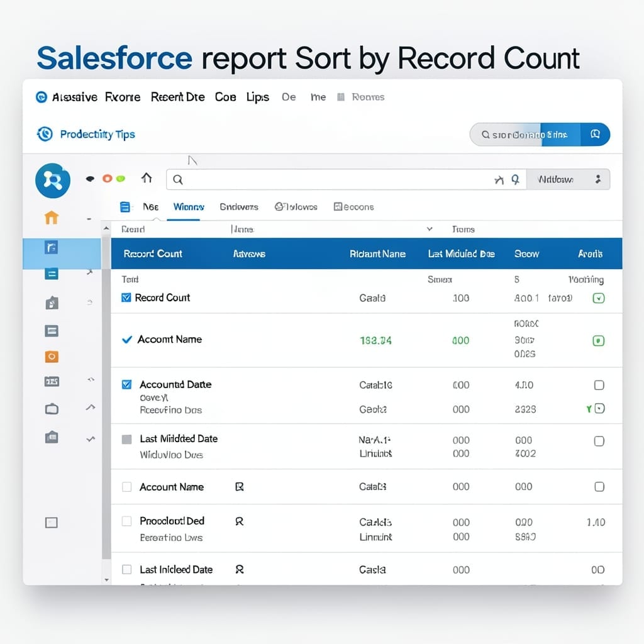Click the blue list icon below the highlighted sidebar item
Viewport: 644px width, 644px height.
52,274
